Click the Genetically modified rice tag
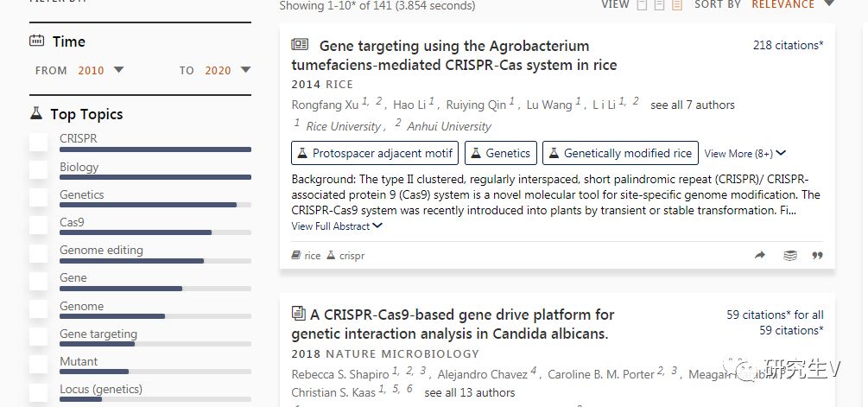Screen dimensions: 868x407 click(620, 153)
